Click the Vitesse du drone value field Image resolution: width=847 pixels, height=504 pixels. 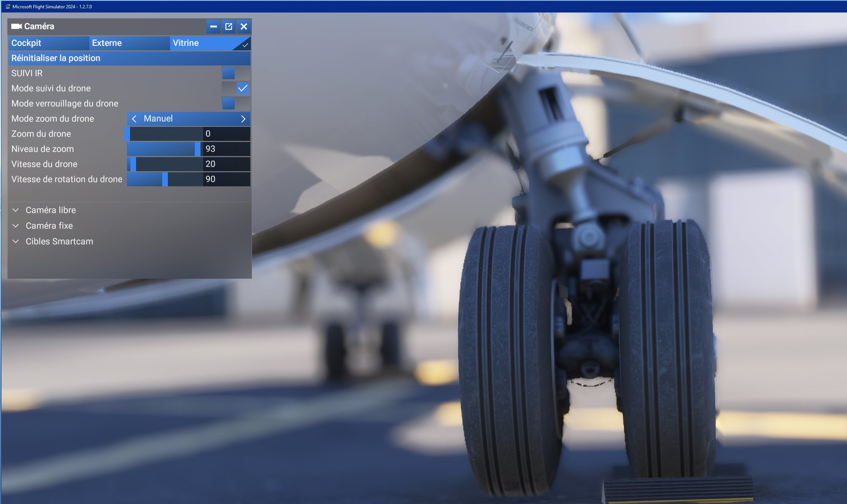point(227,164)
